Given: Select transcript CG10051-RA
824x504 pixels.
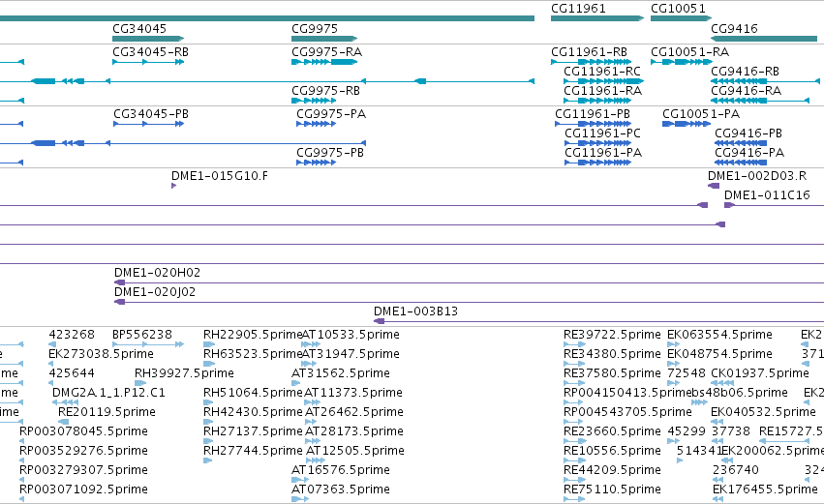Looking at the screenshot, I should point(690,52).
